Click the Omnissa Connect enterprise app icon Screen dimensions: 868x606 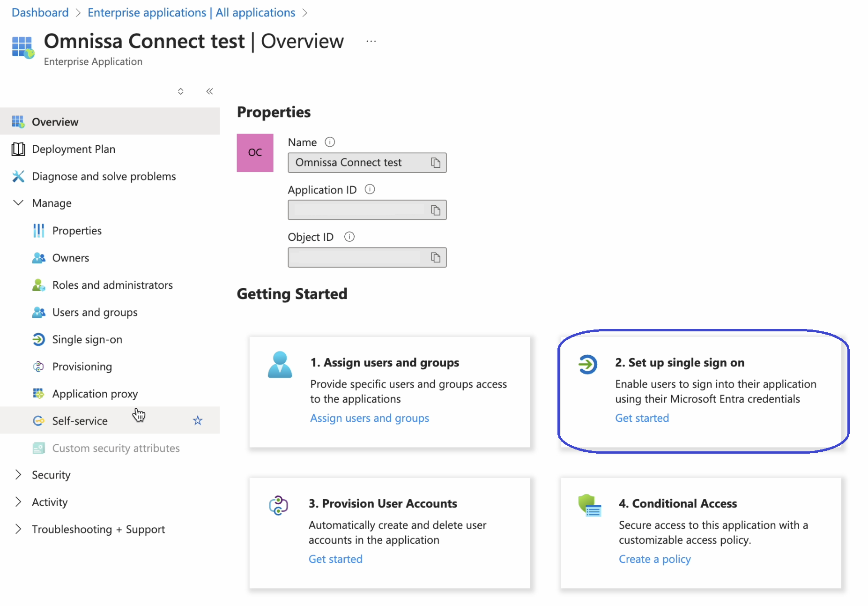(x=23, y=47)
